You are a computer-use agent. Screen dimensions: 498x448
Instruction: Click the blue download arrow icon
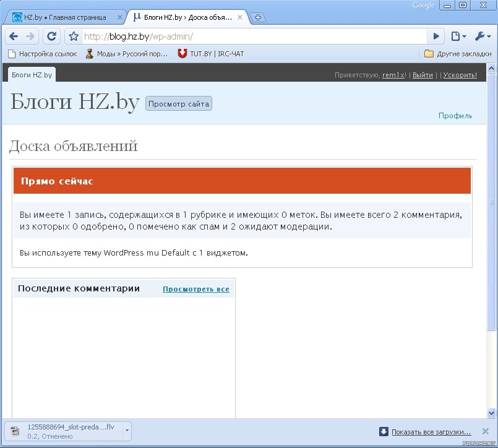pyautogui.click(x=384, y=431)
